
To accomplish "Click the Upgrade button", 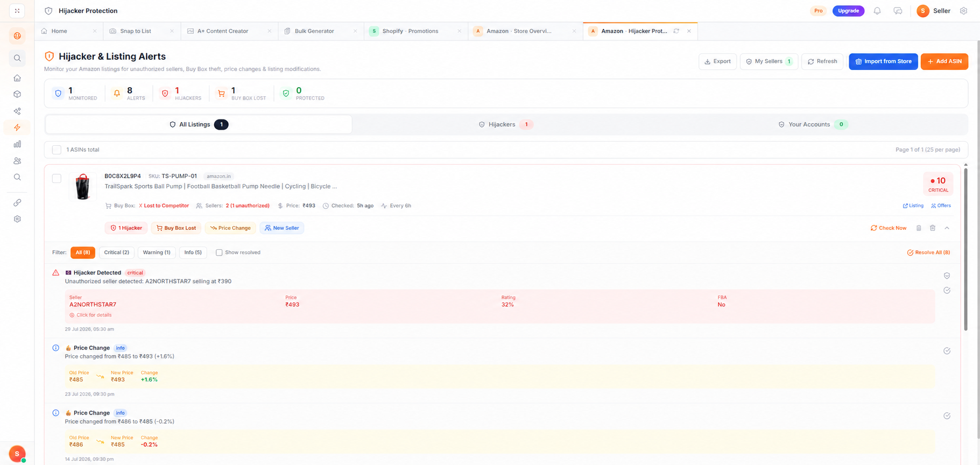I will click(848, 11).
